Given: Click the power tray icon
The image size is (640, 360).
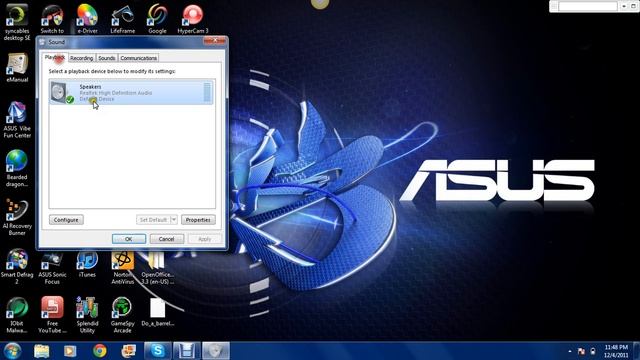Looking at the screenshot, I should click(x=593, y=351).
